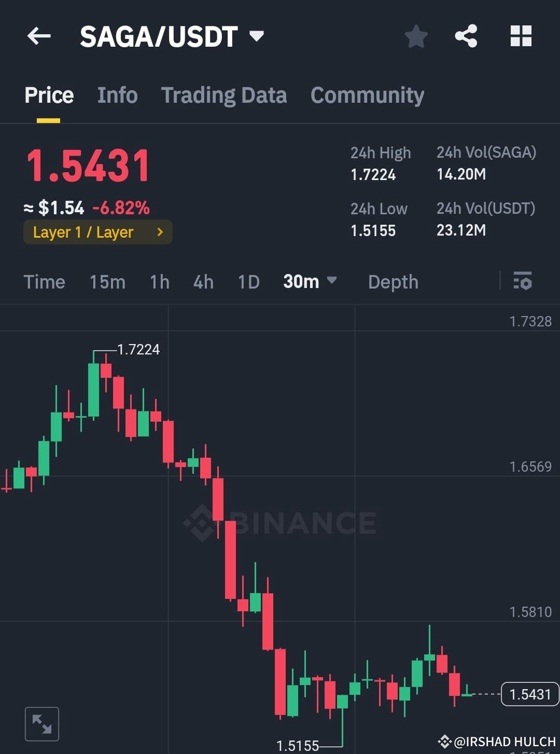Screen dimensions: 560x754
Task: Switch chart to Depth view
Action: pos(393,282)
